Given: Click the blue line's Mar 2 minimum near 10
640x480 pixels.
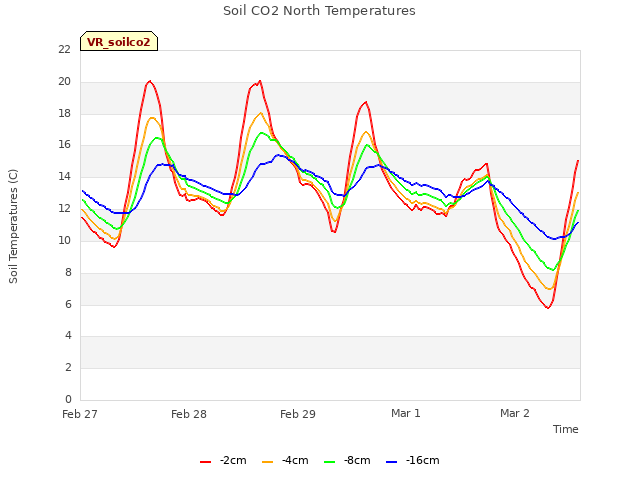Looking at the screenshot, I should pos(553,239).
